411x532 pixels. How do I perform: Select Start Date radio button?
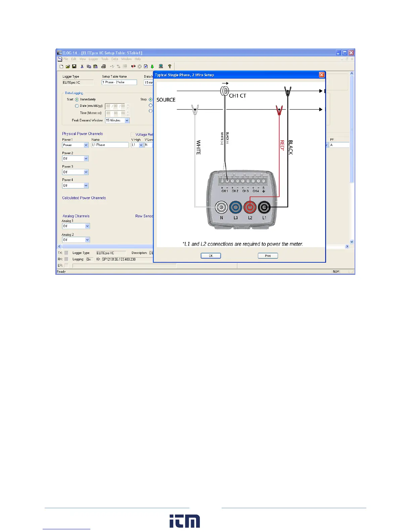tap(77, 106)
